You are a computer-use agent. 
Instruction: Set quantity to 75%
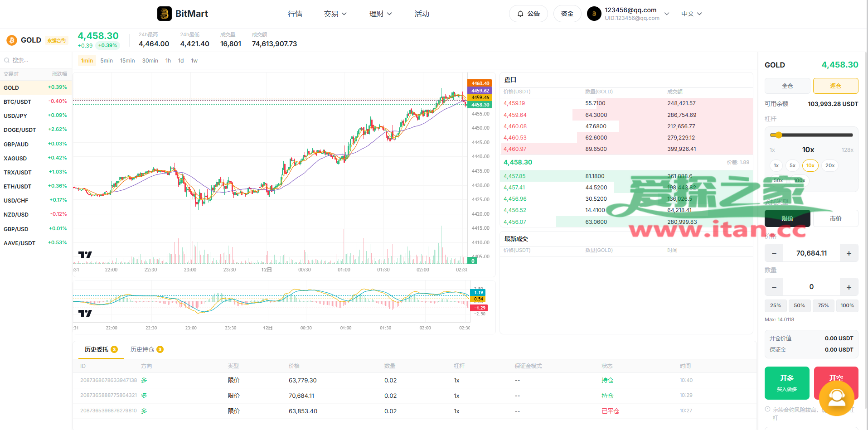coord(824,306)
